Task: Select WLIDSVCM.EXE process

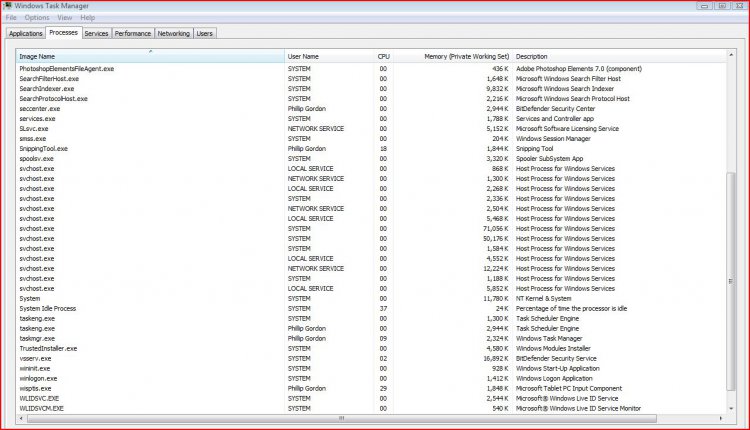Action: tap(371, 408)
